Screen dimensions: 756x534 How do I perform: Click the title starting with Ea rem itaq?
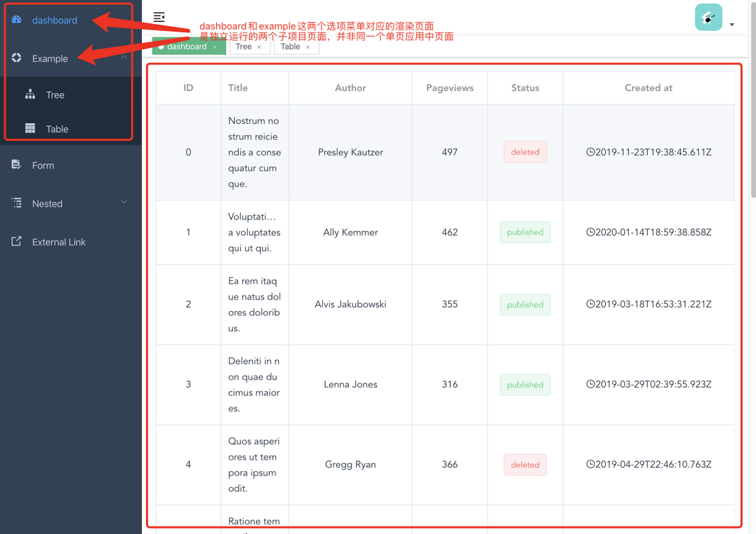point(255,304)
